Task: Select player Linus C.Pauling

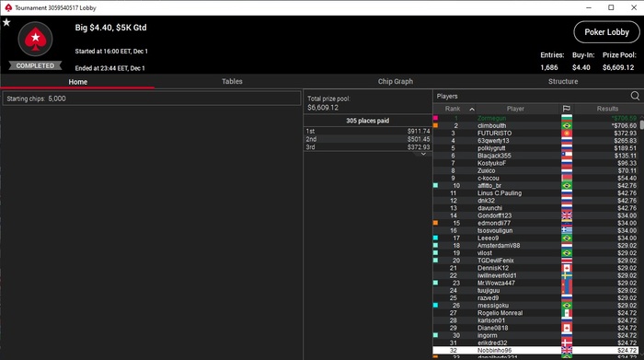Action: point(536,193)
